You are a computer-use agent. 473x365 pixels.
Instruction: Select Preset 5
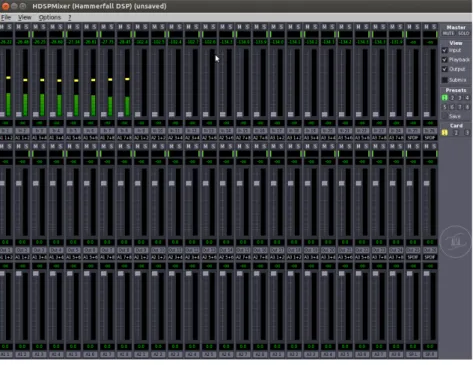444,107
